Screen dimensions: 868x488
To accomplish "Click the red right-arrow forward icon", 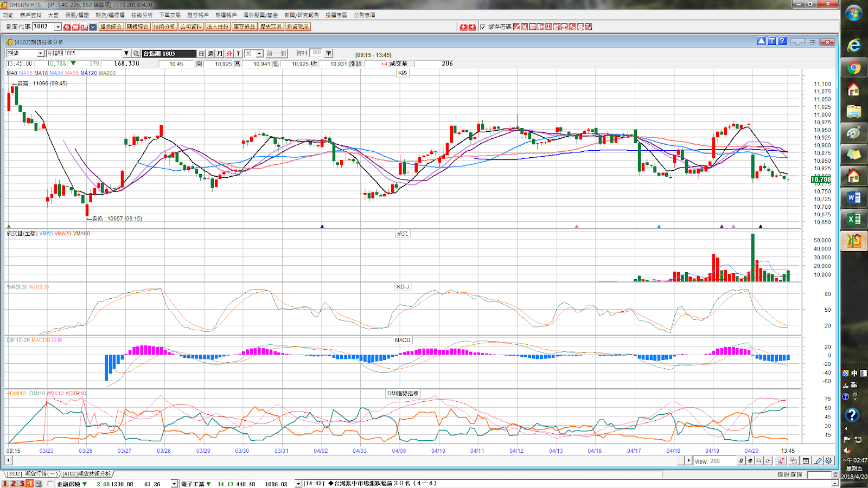I will click(x=472, y=27).
